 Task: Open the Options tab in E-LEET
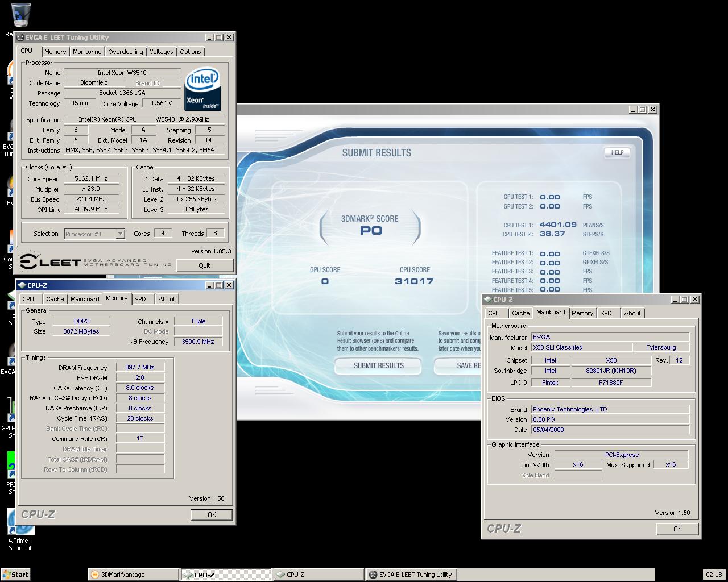point(191,52)
